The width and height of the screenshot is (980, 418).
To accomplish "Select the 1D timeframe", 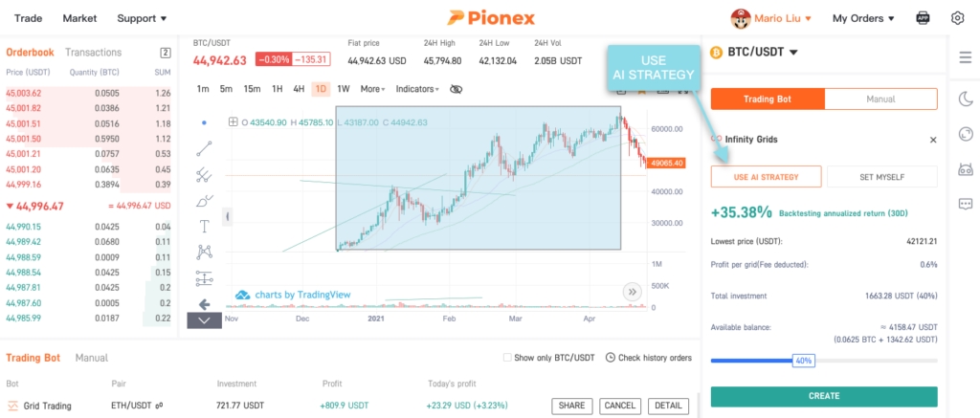I will pos(321,89).
